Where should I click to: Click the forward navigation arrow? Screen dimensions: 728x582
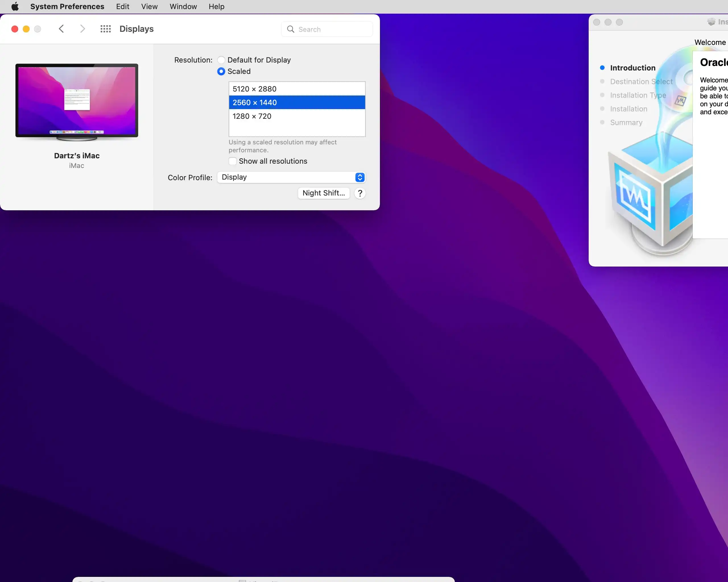point(82,29)
